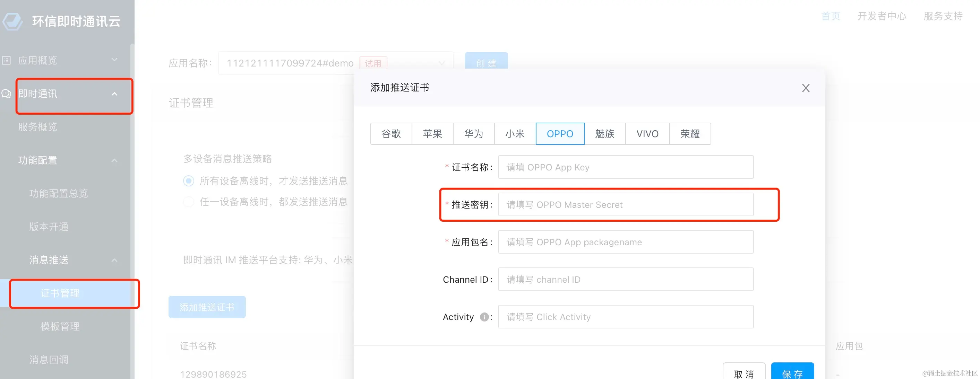Image resolution: width=980 pixels, height=379 pixels.
Task: Collapse the 即时通讯 sidebar section
Action: coord(114,94)
